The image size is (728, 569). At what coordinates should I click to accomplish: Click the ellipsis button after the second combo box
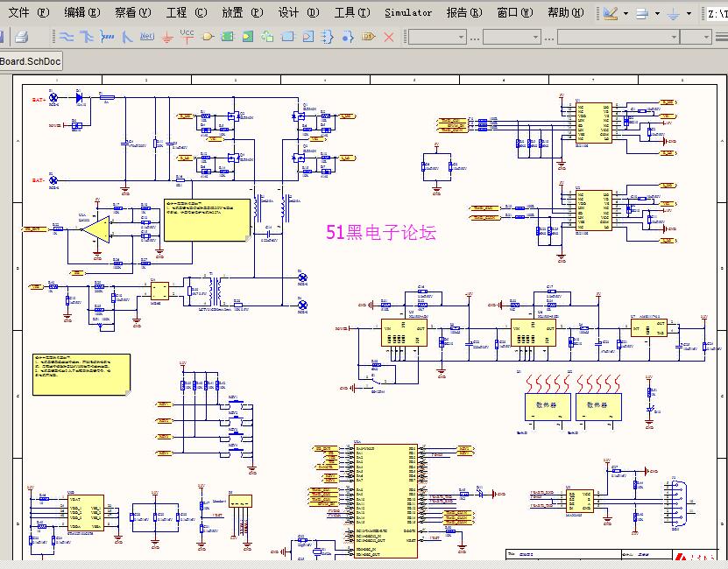[x=549, y=38]
